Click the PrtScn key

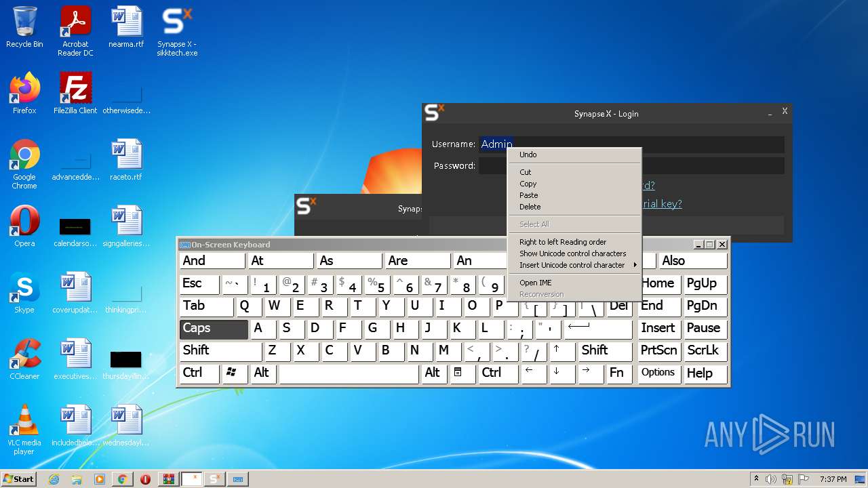(659, 351)
